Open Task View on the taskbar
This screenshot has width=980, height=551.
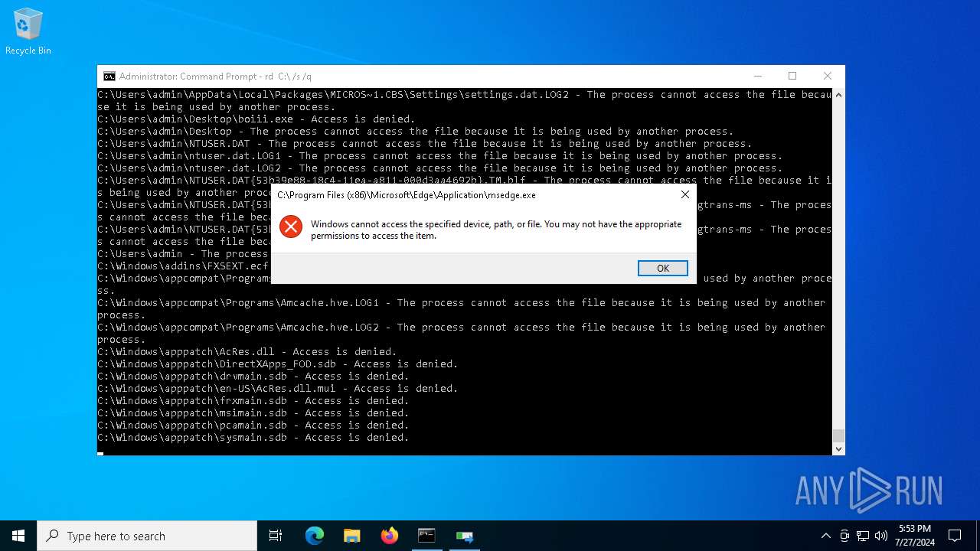[276, 536]
